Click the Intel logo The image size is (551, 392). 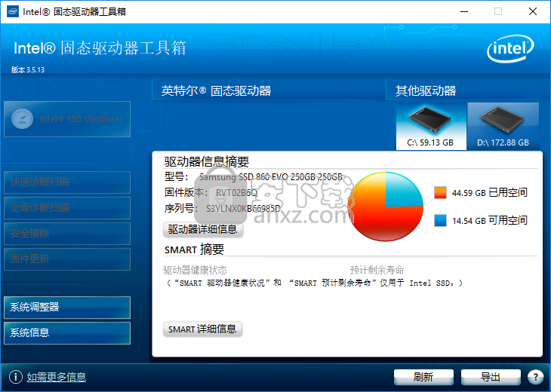click(x=510, y=49)
